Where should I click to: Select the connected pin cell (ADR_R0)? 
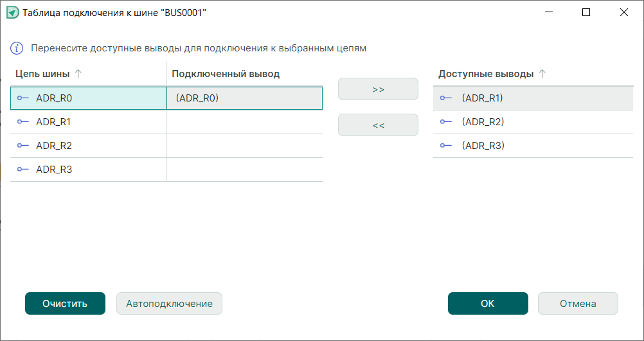pyautogui.click(x=244, y=98)
